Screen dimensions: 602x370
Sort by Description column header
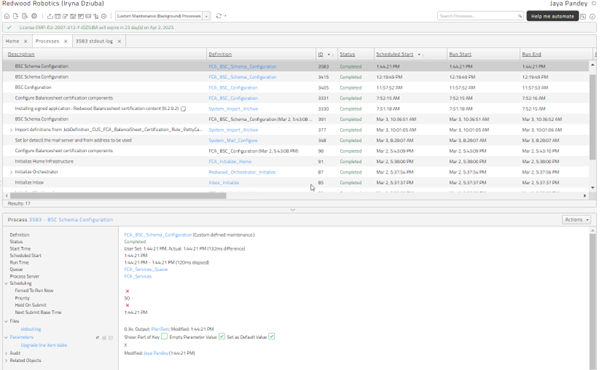tap(21, 55)
